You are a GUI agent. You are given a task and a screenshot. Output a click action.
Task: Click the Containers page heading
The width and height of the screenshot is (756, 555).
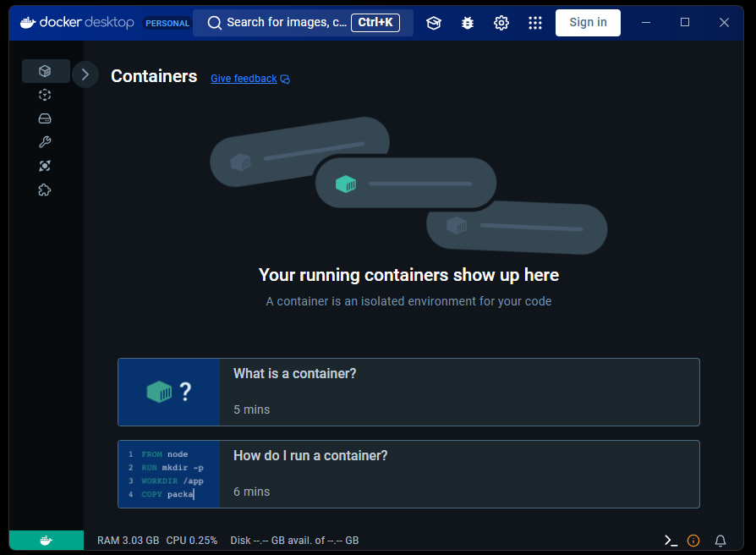point(154,76)
